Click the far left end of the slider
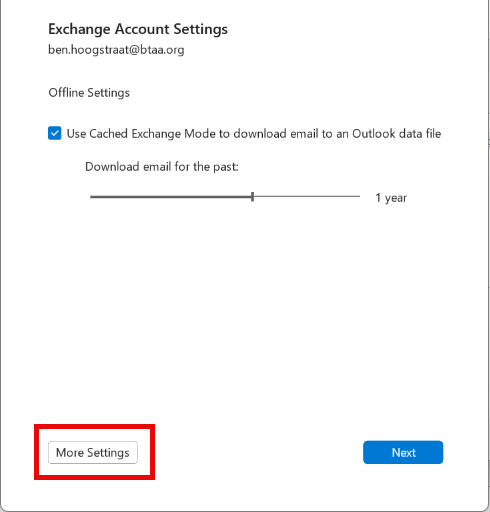490x512 pixels. click(x=91, y=197)
